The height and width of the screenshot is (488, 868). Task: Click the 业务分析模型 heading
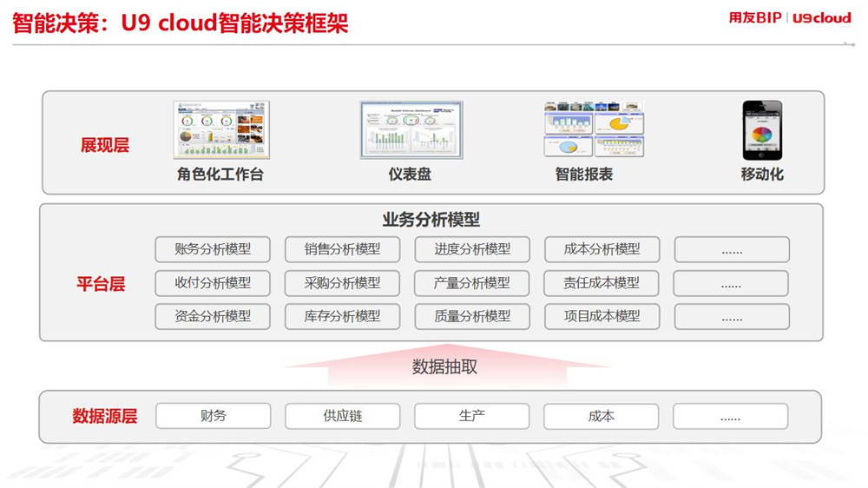431,220
